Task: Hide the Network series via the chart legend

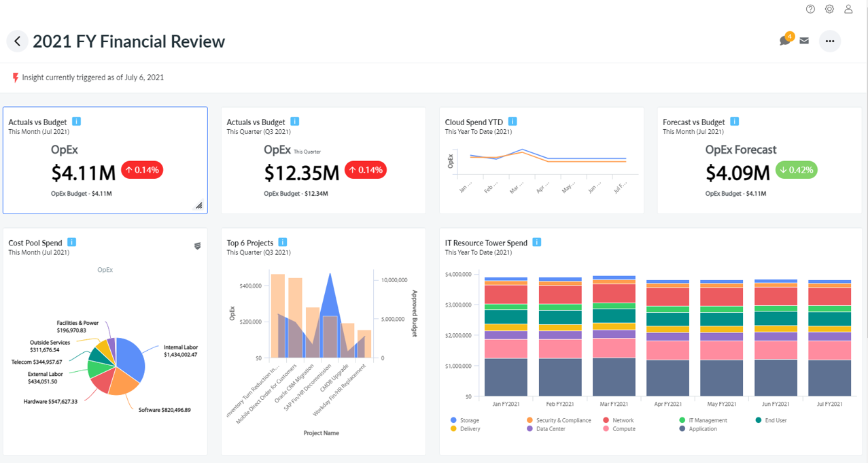Action: point(623,420)
